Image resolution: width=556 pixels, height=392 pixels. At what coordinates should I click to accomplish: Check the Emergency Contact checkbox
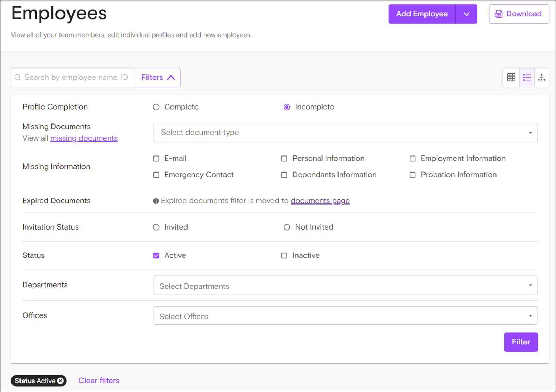click(x=156, y=175)
